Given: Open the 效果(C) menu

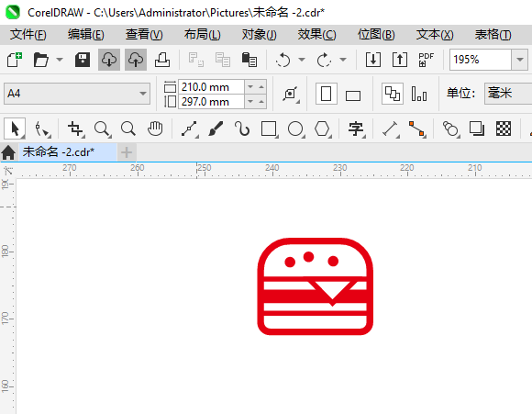Looking at the screenshot, I should coord(316,35).
